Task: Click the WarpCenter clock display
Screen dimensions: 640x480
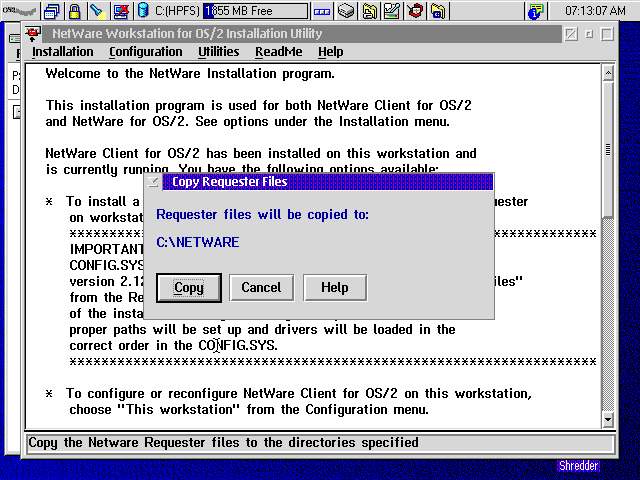Action: (595, 11)
